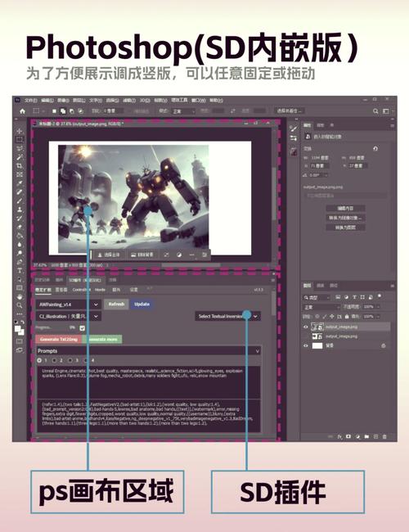Screen dimensions: 409x532
Task: Select the Move tool
Action: [x=20, y=131]
